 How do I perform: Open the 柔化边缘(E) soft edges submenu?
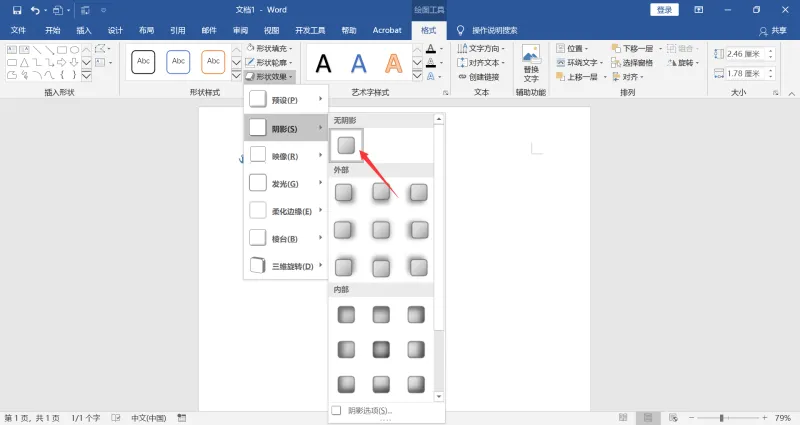pos(286,211)
